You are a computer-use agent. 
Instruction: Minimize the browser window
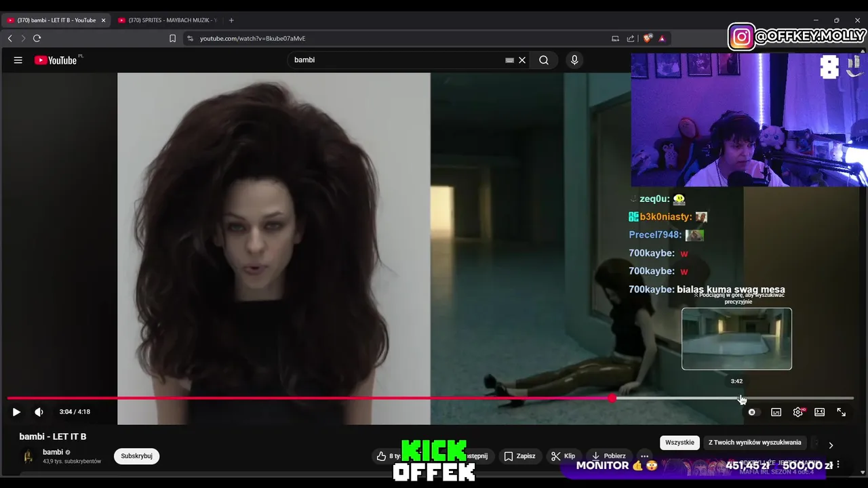(816, 20)
